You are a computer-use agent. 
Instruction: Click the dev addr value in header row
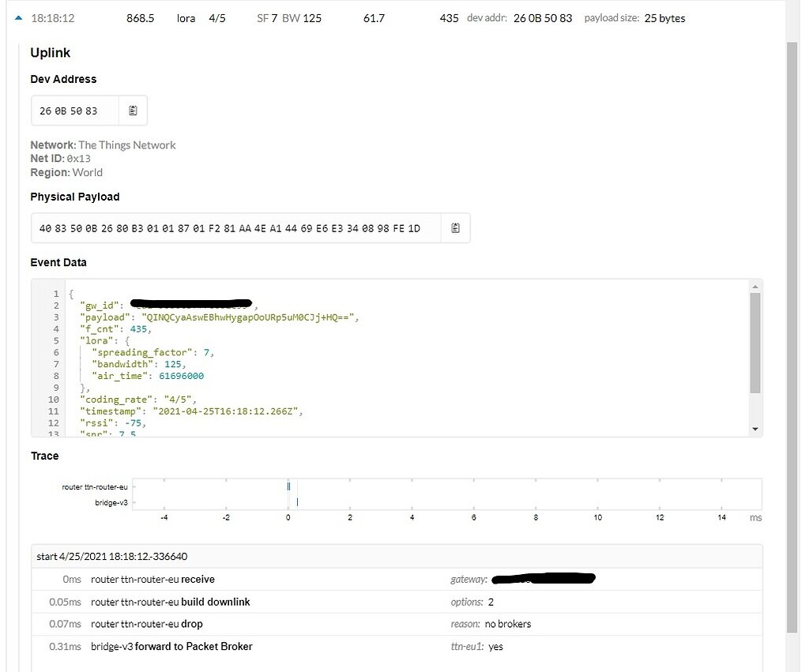(x=543, y=18)
